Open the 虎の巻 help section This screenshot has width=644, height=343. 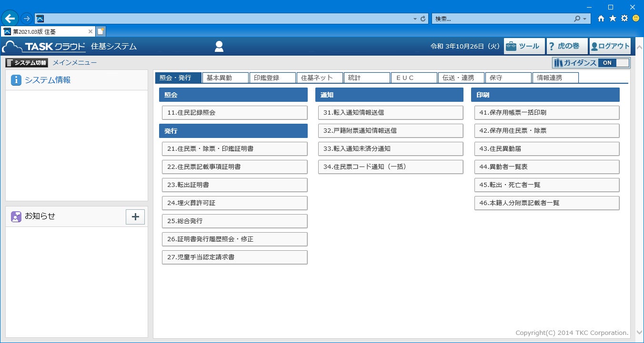click(567, 46)
